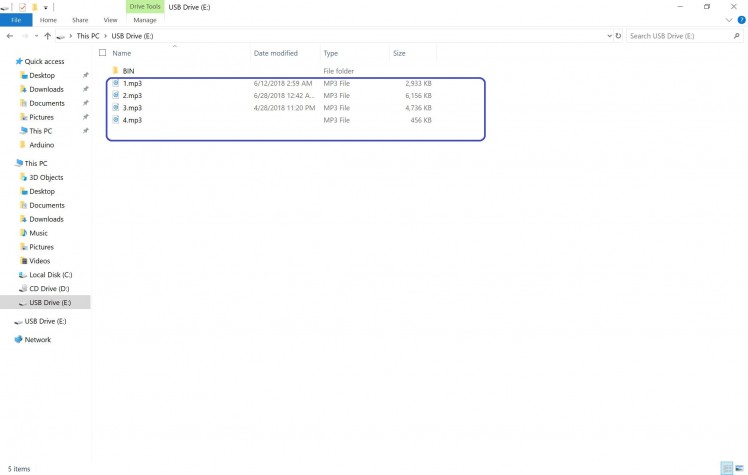Screen dimensions: 748x475
Task: Click the 3.mp3 file name
Action: tap(132, 108)
